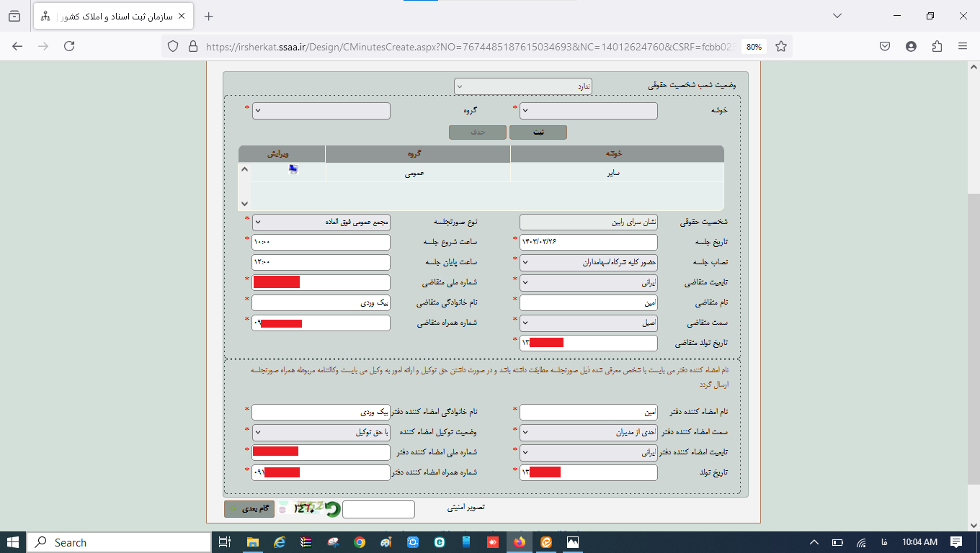
Task: Click the ویرایش column header
Action: pyautogui.click(x=282, y=154)
